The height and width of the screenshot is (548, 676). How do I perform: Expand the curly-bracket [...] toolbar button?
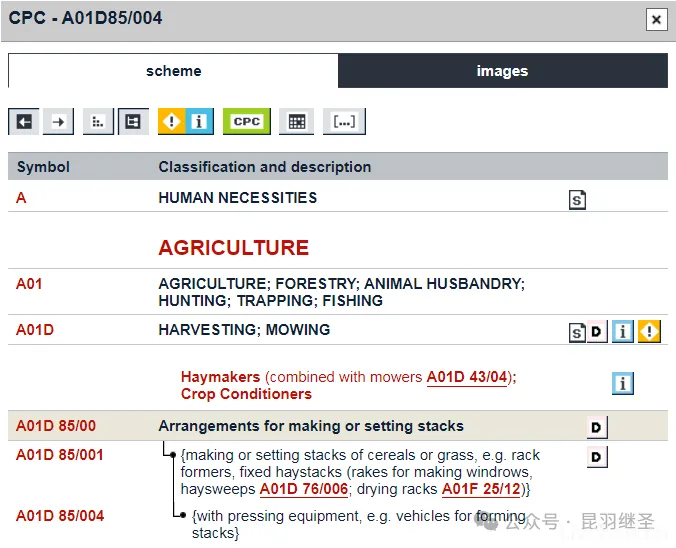344,121
